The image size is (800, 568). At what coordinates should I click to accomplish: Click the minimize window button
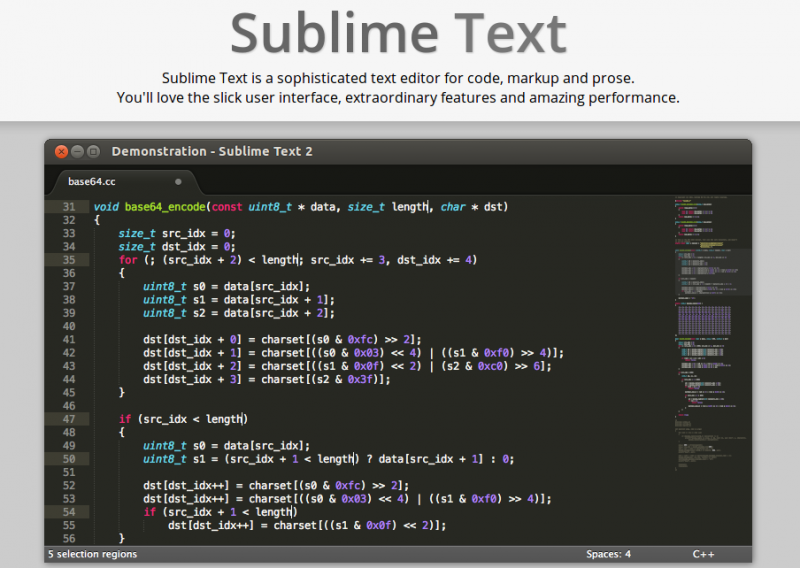coord(77,151)
